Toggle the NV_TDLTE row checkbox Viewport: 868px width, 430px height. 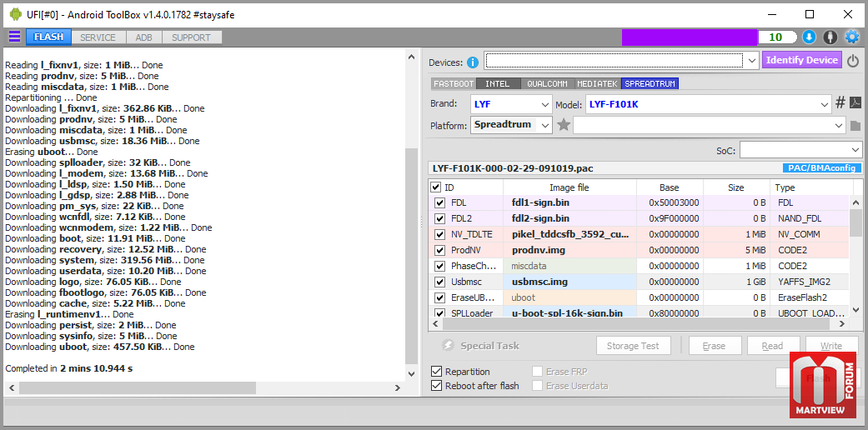point(439,234)
